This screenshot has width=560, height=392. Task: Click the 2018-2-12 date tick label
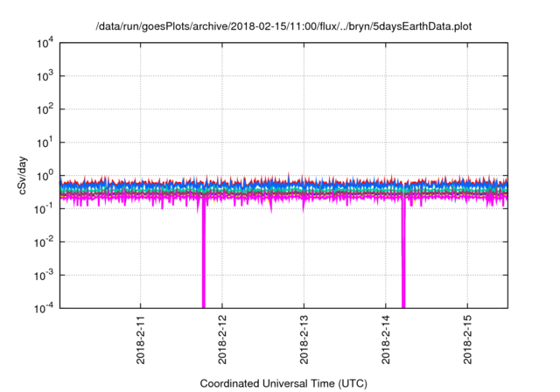(x=222, y=339)
